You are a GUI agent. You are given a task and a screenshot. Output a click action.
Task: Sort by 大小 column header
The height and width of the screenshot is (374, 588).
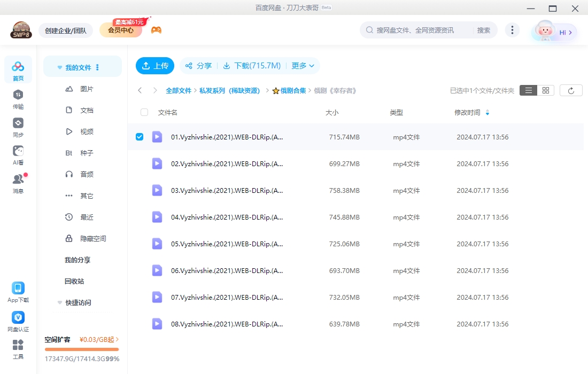coord(332,112)
